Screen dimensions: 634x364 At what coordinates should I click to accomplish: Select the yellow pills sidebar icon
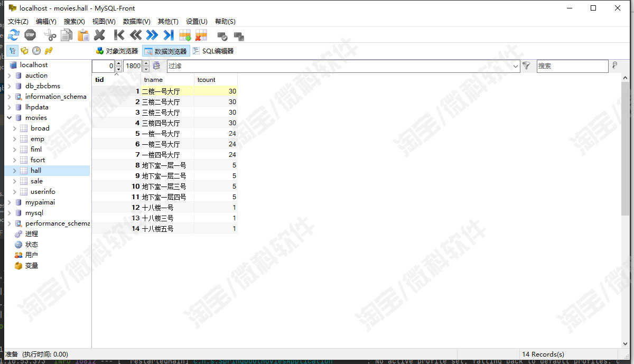click(49, 51)
